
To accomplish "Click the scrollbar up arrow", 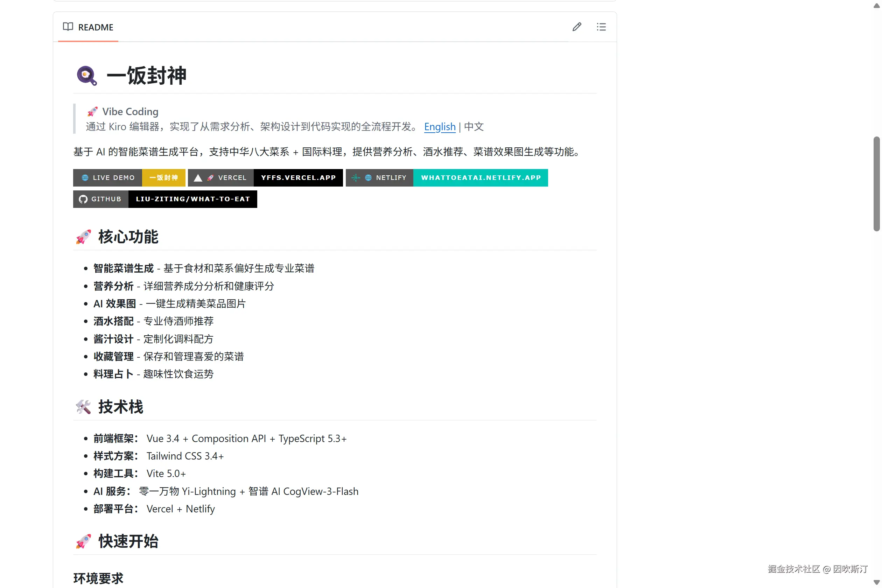I will tap(877, 6).
